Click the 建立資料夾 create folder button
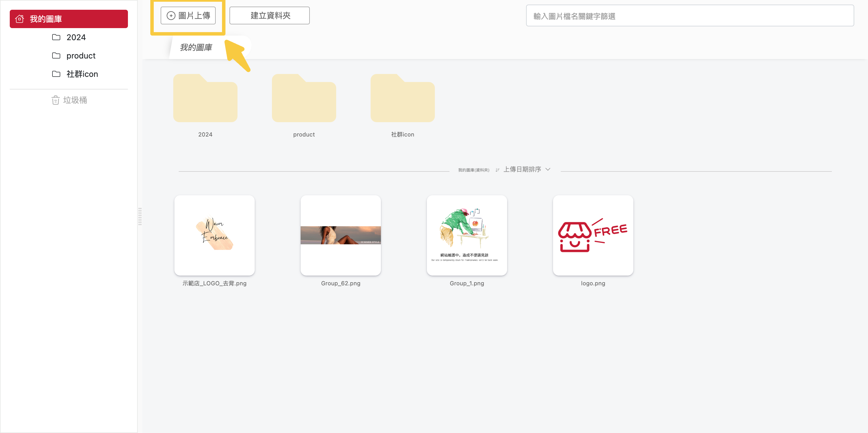This screenshot has width=868, height=433. click(270, 15)
